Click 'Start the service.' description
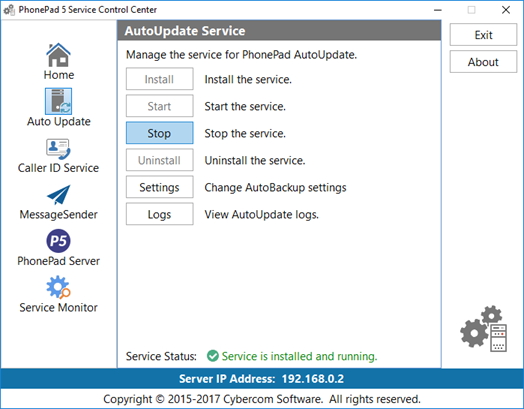The width and height of the screenshot is (524, 409). 245,106
